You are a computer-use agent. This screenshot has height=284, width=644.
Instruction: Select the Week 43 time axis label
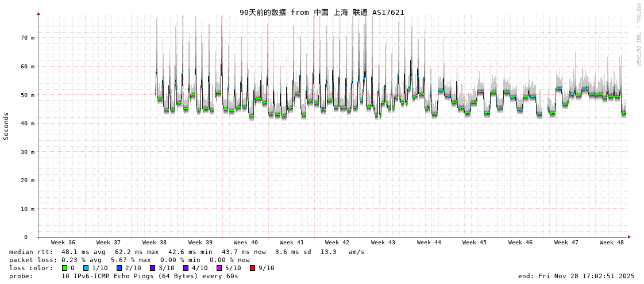point(383,243)
